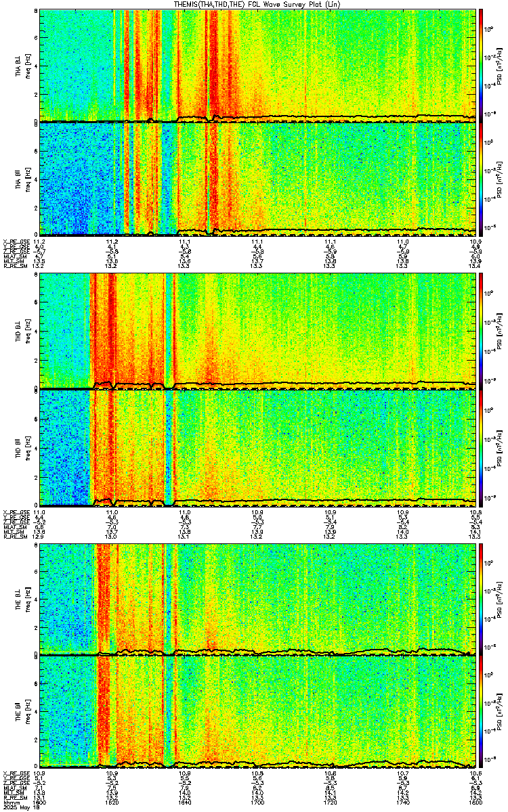Click the 'PSD [nT²/Hz]' label beside THD B-parallel
The height and width of the screenshot is (812, 508).
(500, 447)
